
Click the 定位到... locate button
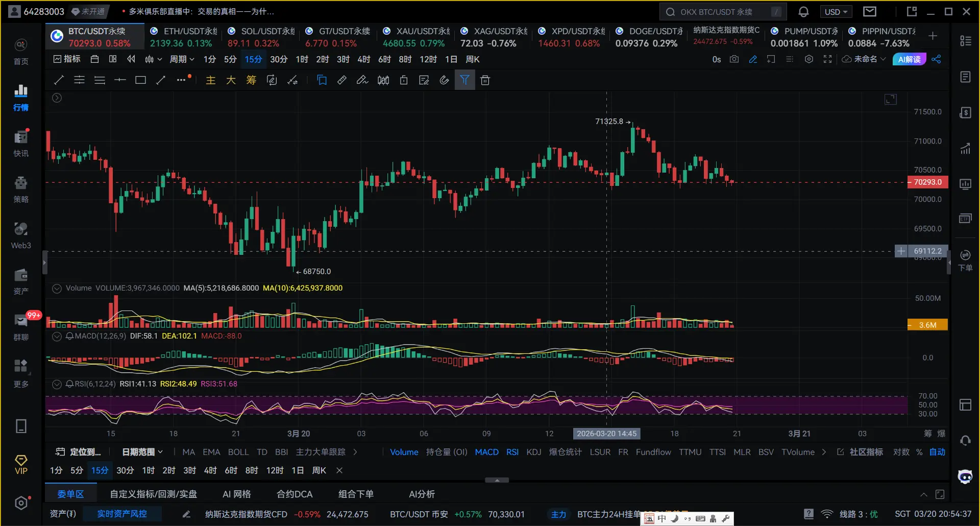tap(78, 452)
